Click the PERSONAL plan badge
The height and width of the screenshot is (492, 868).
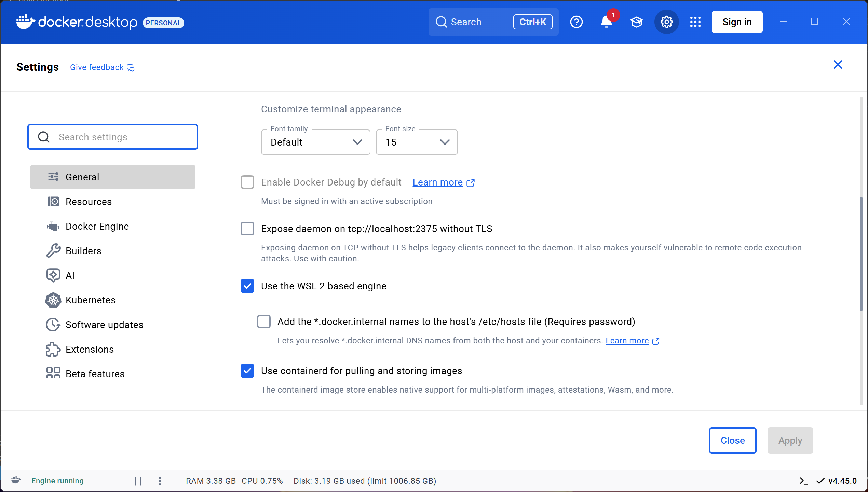[163, 23]
